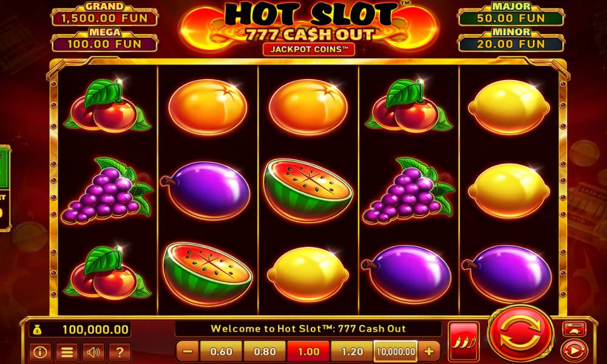Select the 0.80 bet value
This screenshot has height=364, width=607.
(x=265, y=351)
